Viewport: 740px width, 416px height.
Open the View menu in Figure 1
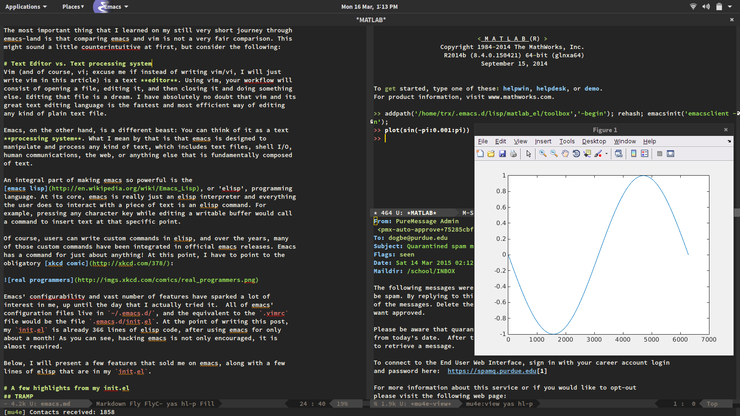(520, 141)
